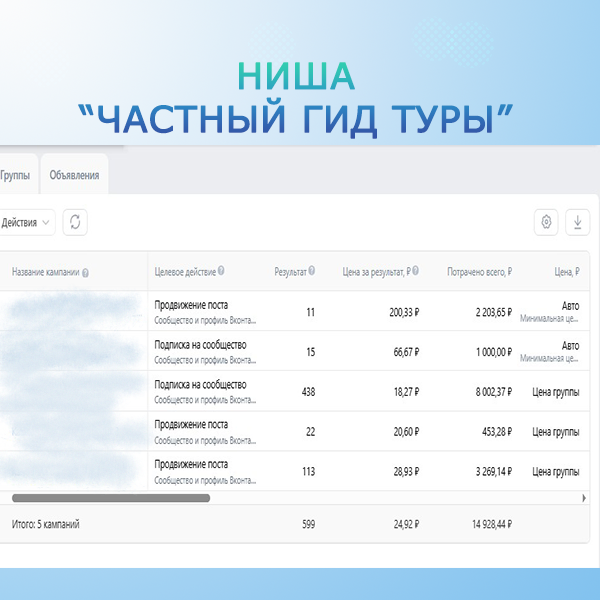Click help icon next to Результат header
This screenshot has width=600, height=600.
[311, 271]
